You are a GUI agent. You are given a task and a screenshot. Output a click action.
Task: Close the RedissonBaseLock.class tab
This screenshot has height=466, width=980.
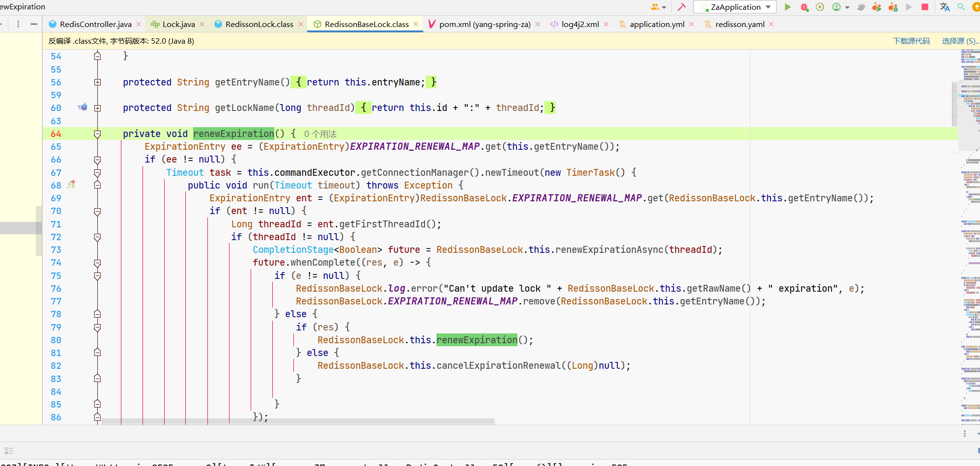click(416, 24)
